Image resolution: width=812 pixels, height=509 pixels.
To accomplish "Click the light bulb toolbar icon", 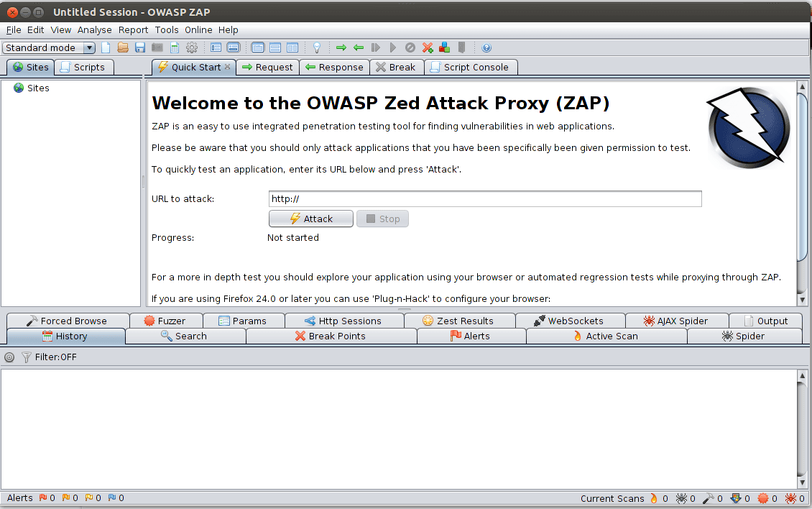I will tap(315, 48).
